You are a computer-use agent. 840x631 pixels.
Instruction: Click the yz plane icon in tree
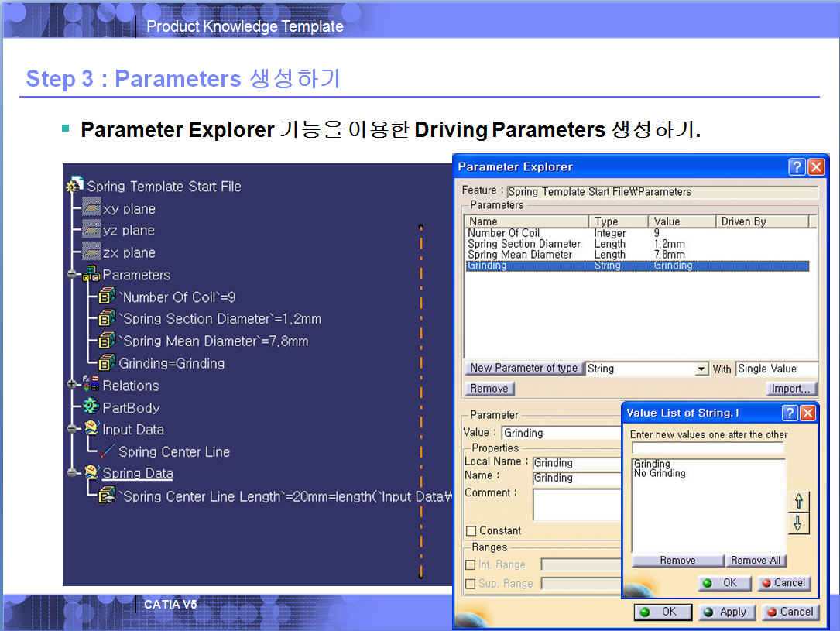[x=91, y=230]
